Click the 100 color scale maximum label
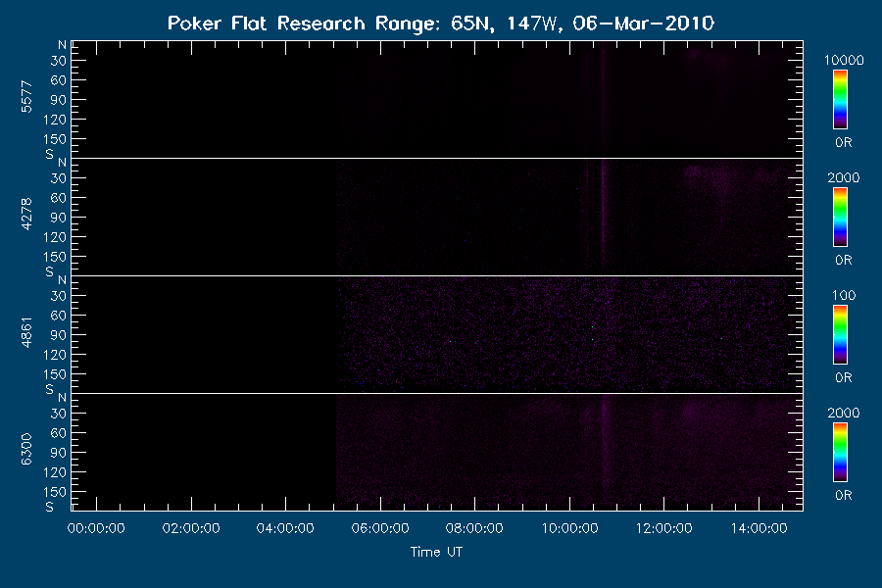The height and width of the screenshot is (588, 882). [x=844, y=295]
